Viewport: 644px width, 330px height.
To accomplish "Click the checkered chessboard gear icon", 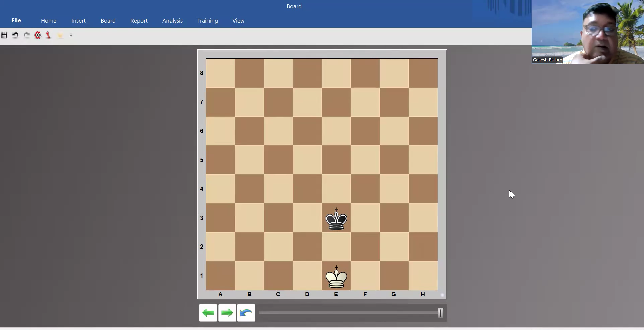I will click(x=38, y=35).
